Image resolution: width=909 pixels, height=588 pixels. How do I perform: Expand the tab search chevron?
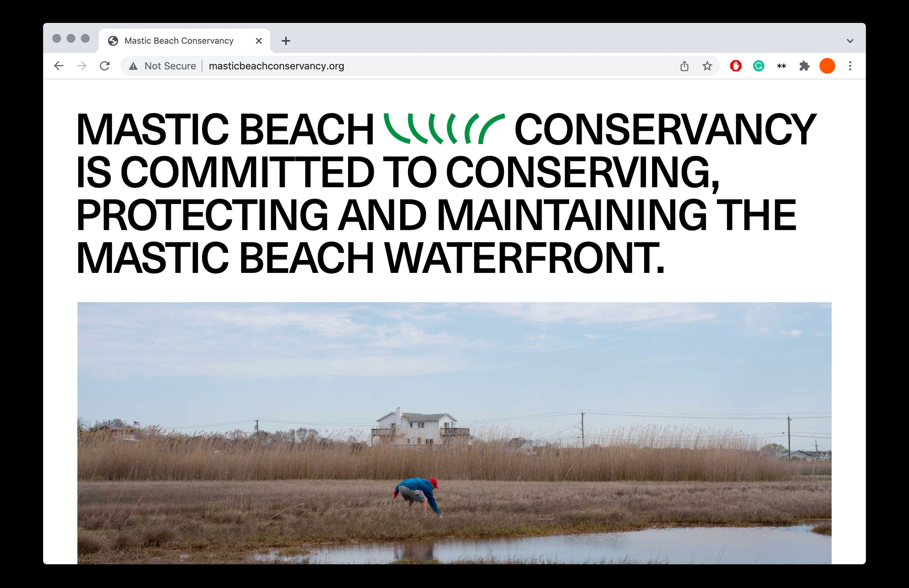pyautogui.click(x=850, y=41)
